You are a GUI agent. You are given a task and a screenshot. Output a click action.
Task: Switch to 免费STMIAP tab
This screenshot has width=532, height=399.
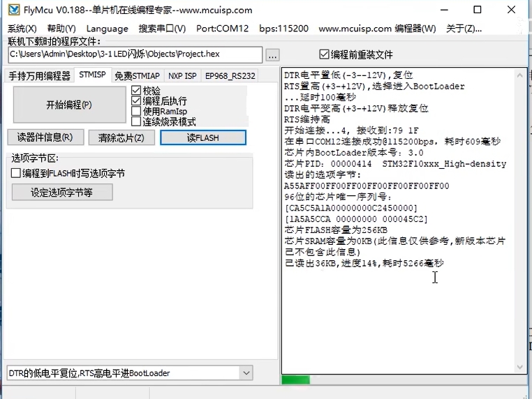137,76
